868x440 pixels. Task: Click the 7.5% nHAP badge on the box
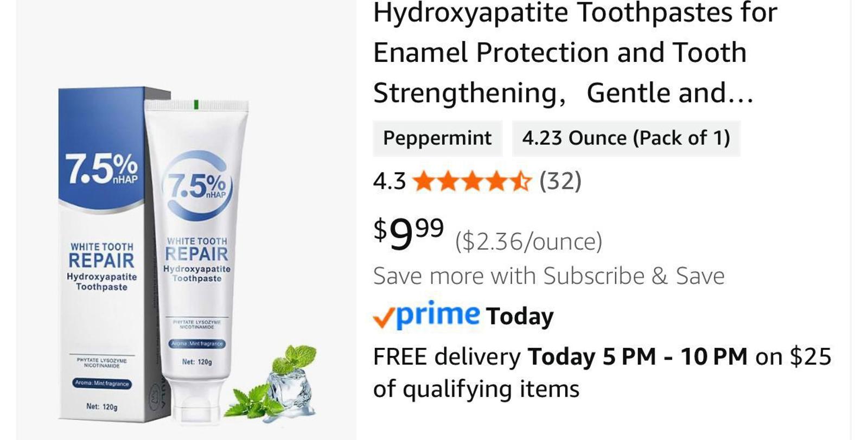[x=101, y=168]
